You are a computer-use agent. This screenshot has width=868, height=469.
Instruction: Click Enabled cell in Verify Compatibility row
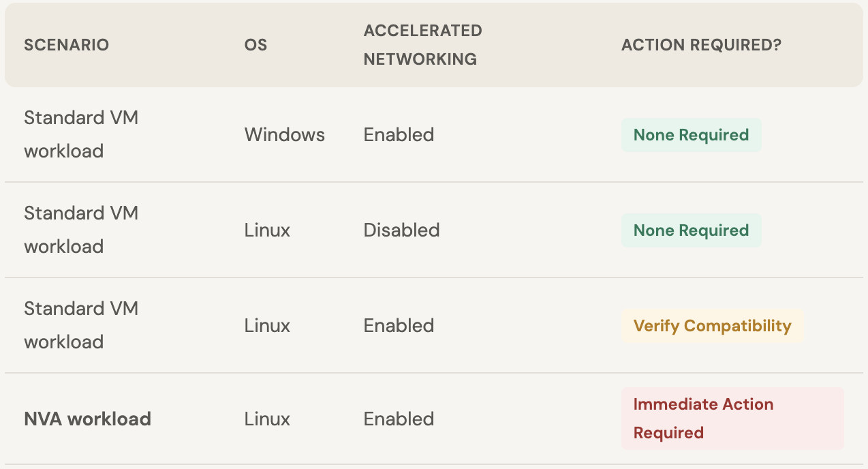click(399, 326)
